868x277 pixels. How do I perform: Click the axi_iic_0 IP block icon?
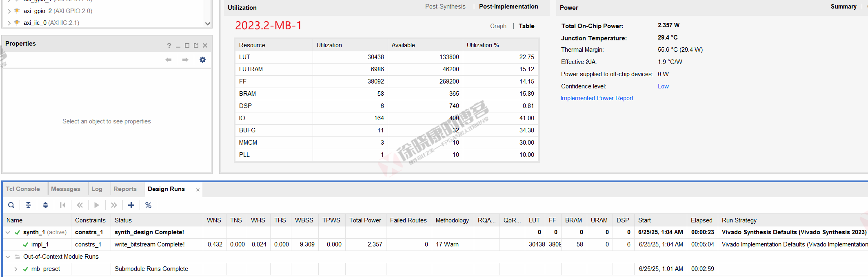pos(17,23)
